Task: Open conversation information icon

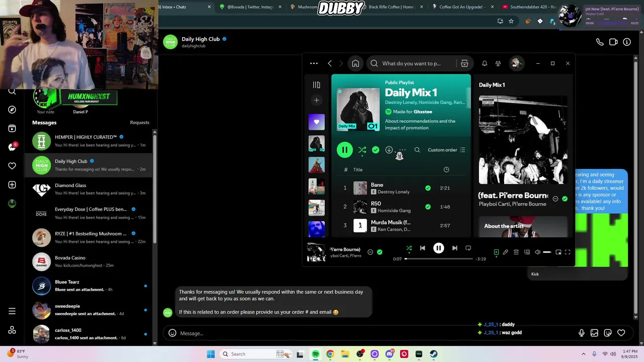Action: (627, 42)
